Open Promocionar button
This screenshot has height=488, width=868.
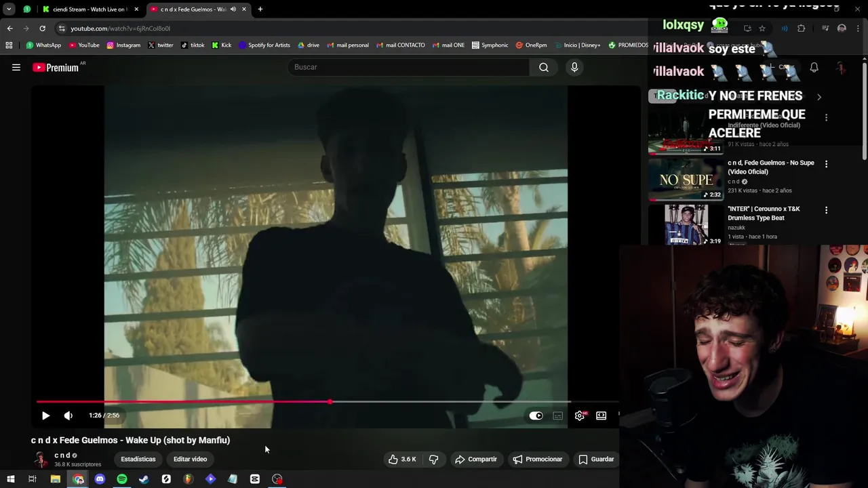(x=538, y=459)
